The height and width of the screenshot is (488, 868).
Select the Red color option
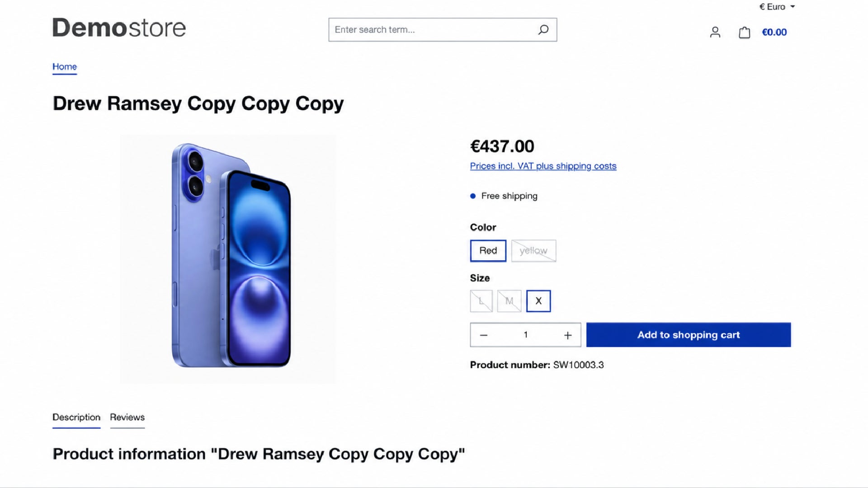488,250
